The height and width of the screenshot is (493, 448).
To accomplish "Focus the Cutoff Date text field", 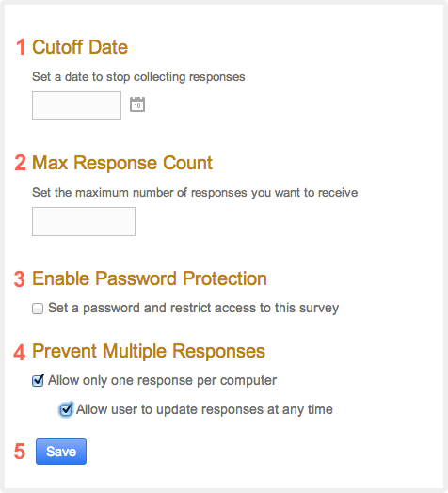I will click(76, 105).
